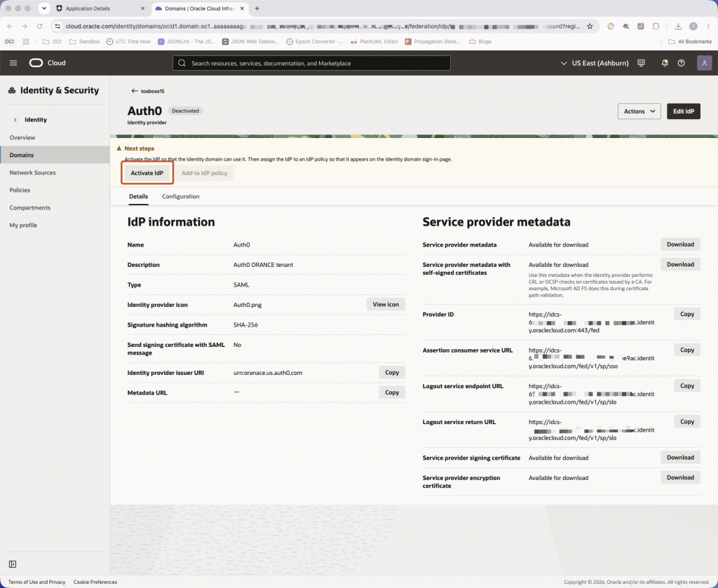Download Service provider encryption certificate
This screenshot has width=718, height=588.
pyautogui.click(x=680, y=478)
